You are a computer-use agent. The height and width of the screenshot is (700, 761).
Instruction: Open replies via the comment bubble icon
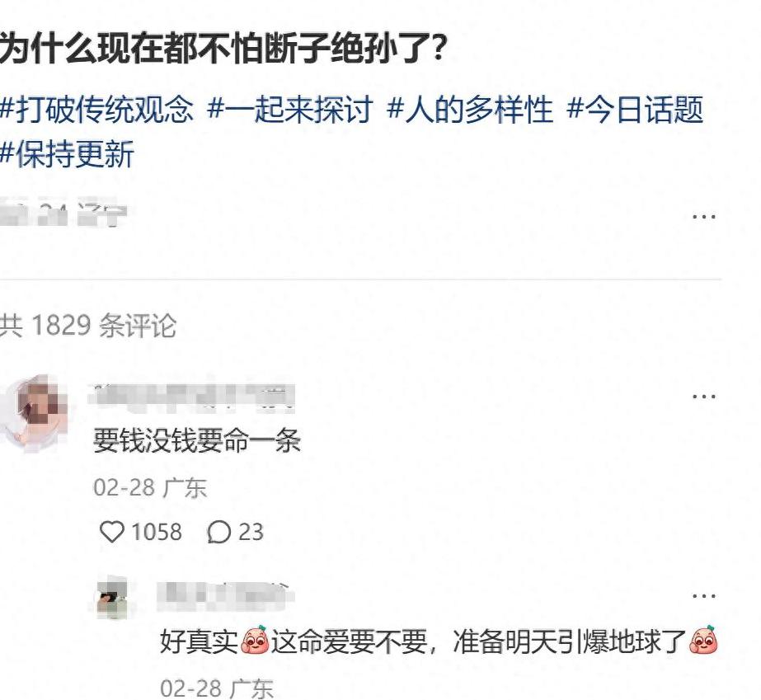click(x=218, y=532)
